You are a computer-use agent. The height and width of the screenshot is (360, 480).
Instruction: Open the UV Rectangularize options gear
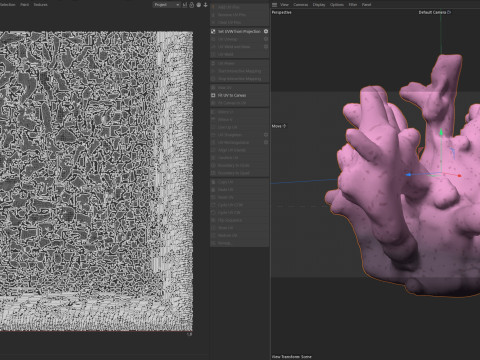[x=266, y=142]
